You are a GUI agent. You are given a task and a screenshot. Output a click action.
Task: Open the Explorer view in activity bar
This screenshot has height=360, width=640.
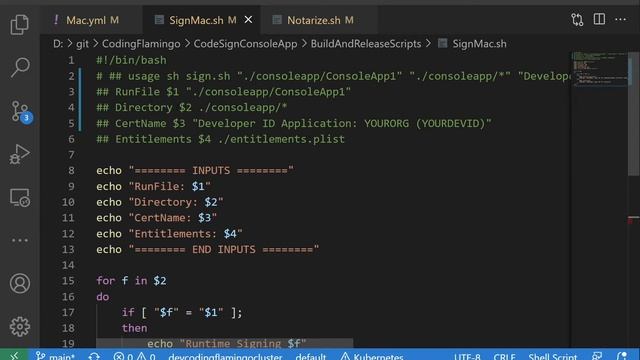pyautogui.click(x=20, y=24)
